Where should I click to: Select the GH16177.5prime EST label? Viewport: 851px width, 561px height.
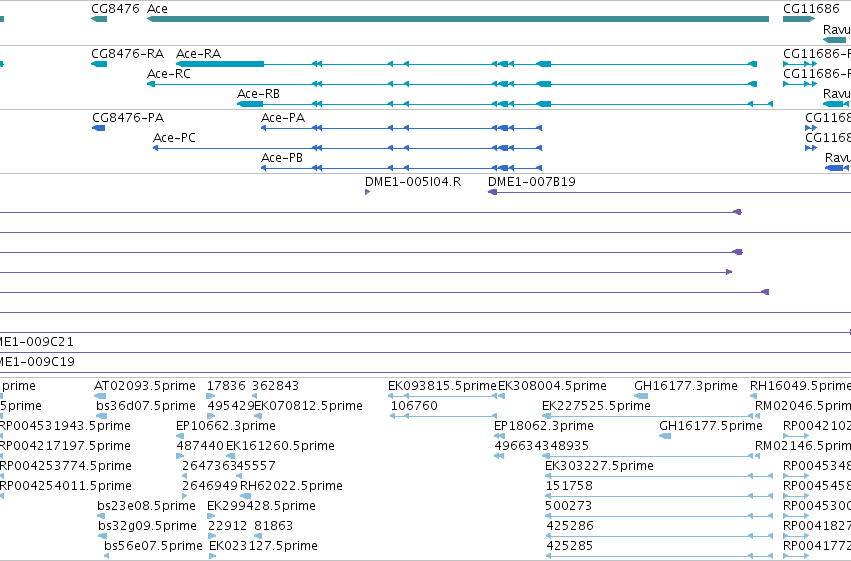(x=711, y=426)
